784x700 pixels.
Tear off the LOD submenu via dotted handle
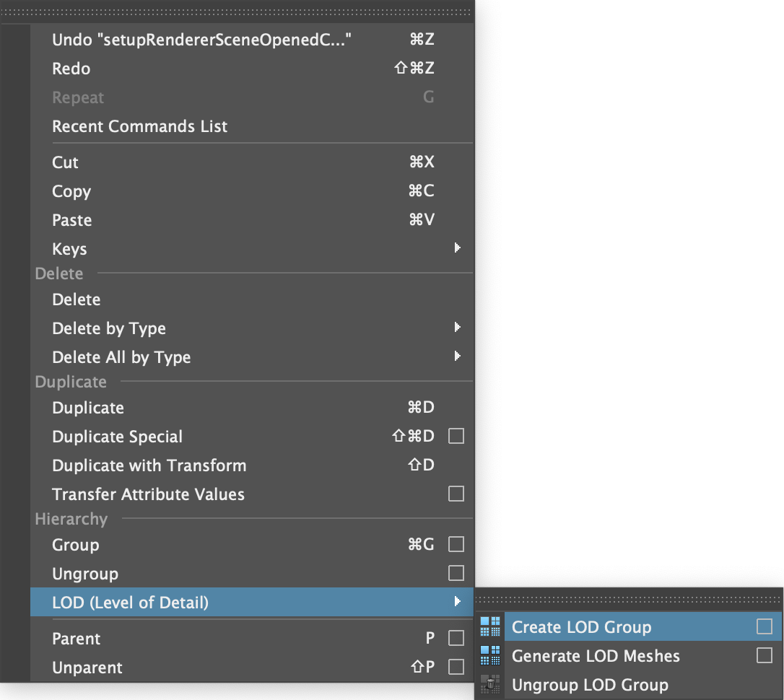tap(628, 599)
